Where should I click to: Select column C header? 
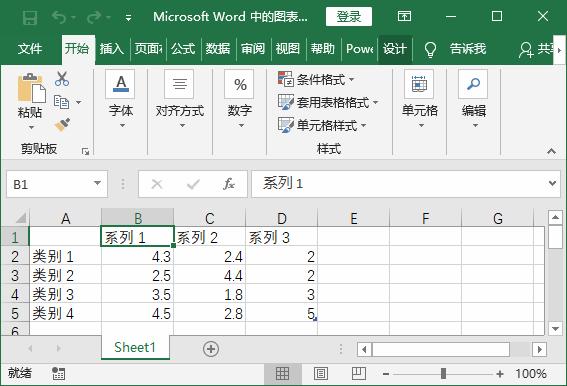[x=209, y=219]
